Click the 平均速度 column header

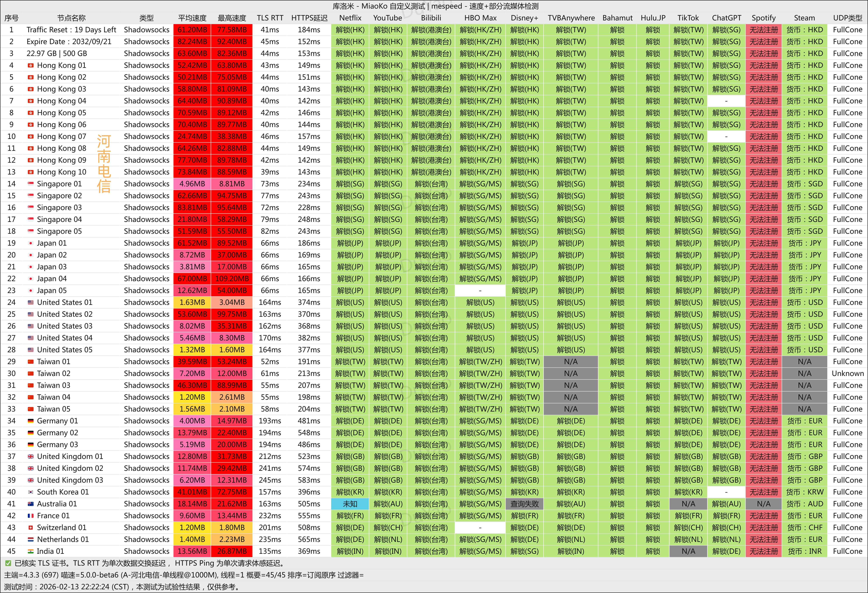192,18
